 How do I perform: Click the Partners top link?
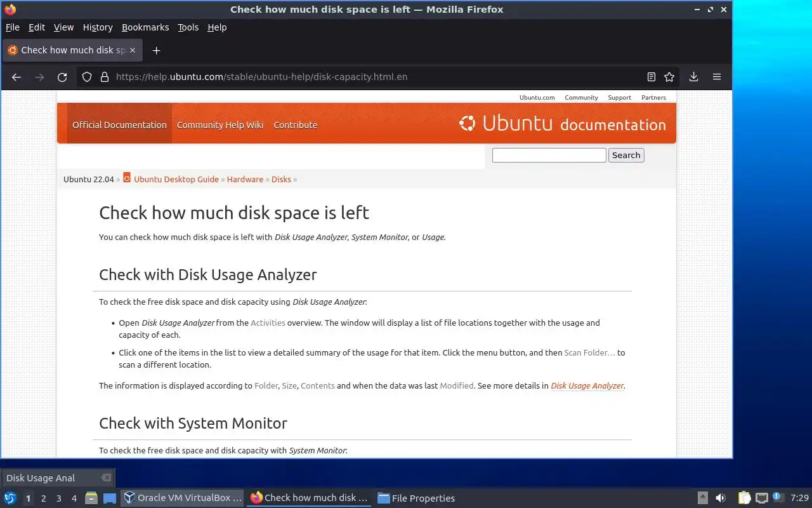653,97
